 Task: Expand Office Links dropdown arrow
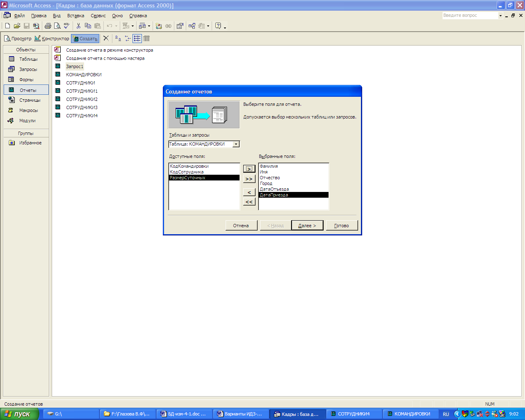click(x=132, y=26)
